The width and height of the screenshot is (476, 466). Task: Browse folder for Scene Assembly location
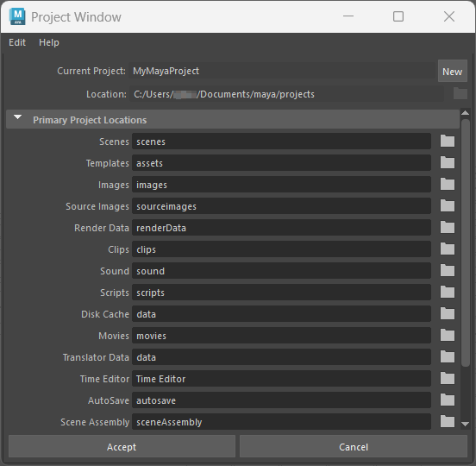coord(448,422)
